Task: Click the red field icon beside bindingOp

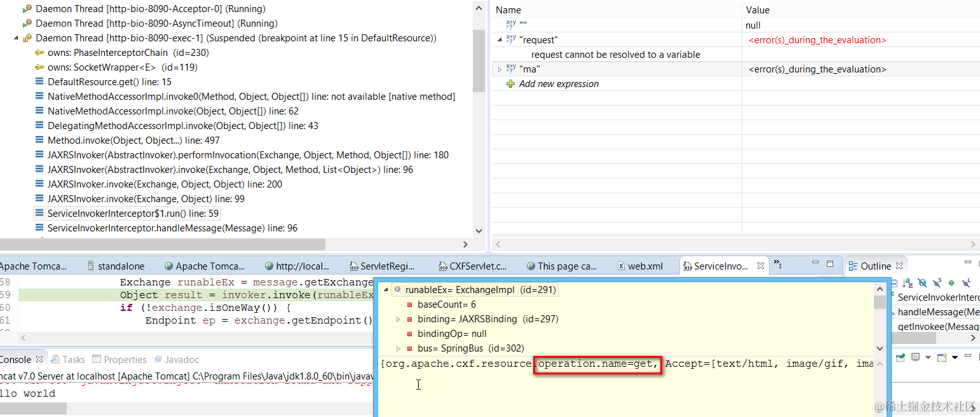Action: [x=410, y=334]
